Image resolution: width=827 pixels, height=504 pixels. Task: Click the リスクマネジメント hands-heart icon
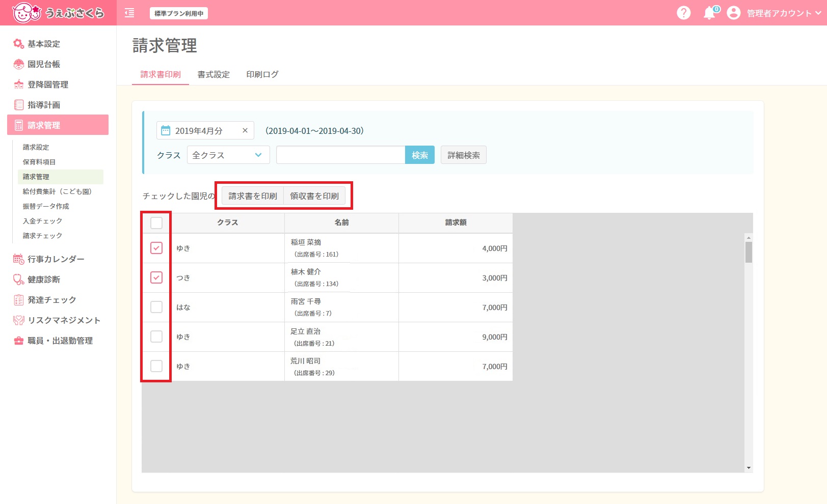click(x=19, y=320)
